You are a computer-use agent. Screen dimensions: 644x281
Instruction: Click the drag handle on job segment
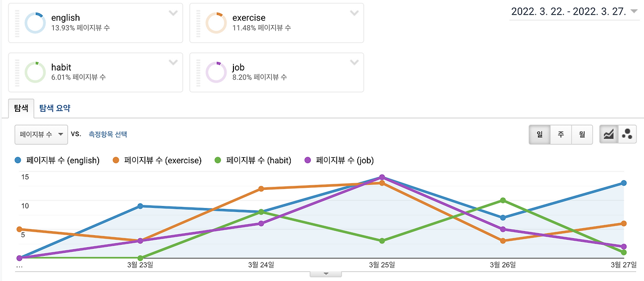coord(198,73)
